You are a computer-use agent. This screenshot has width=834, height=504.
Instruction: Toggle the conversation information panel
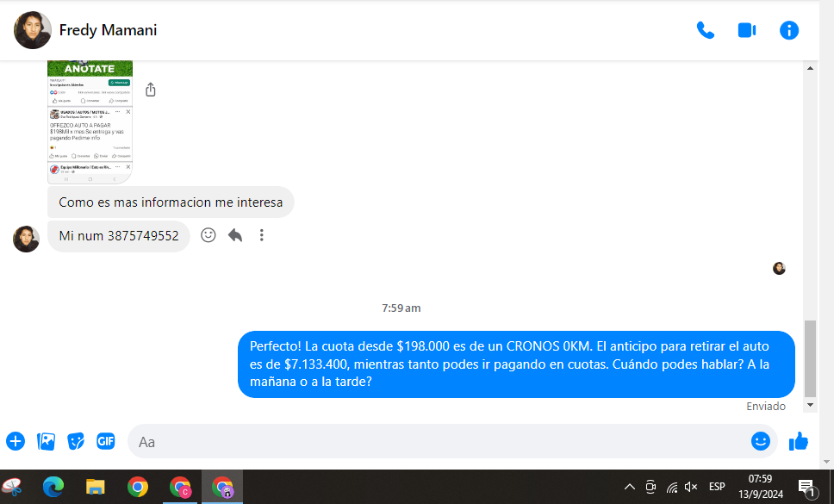click(789, 30)
